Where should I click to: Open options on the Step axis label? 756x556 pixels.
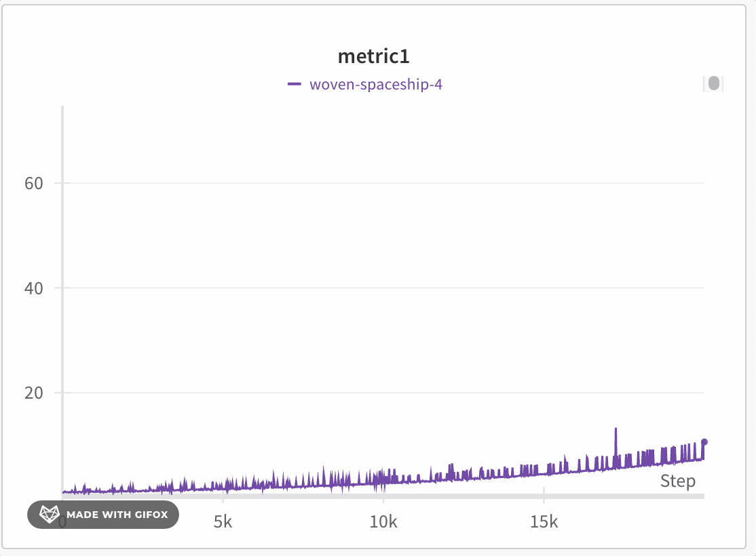[677, 481]
